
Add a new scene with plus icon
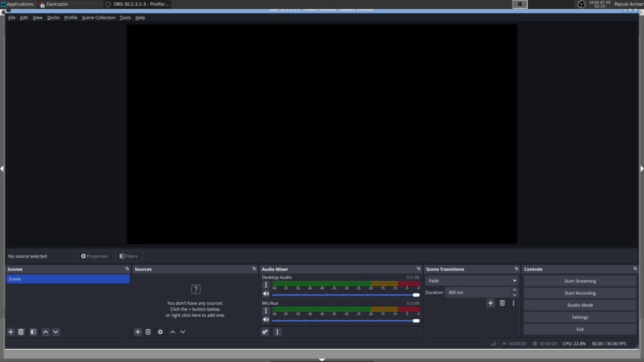(11, 332)
